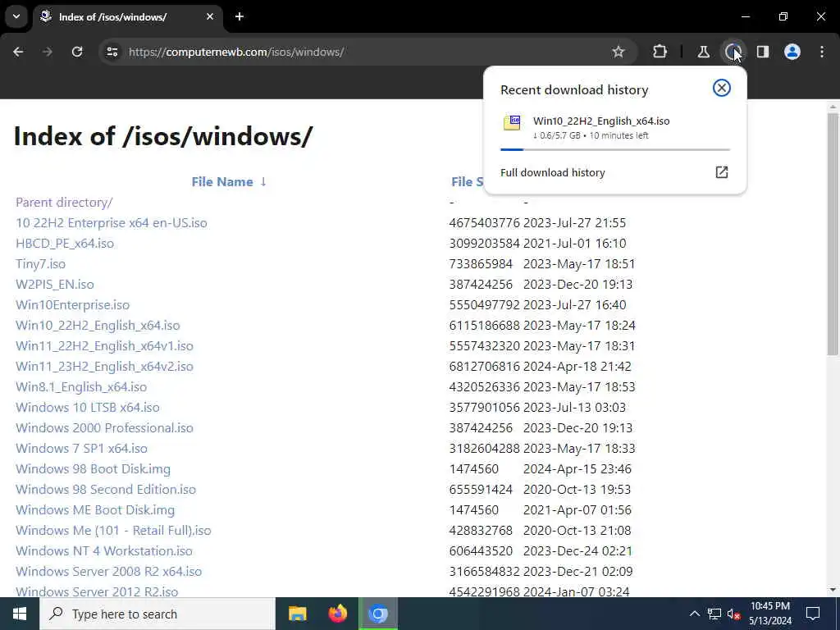840x630 pixels.
Task: Download Windows 7 SP1 x64.iso
Action: [x=81, y=449]
